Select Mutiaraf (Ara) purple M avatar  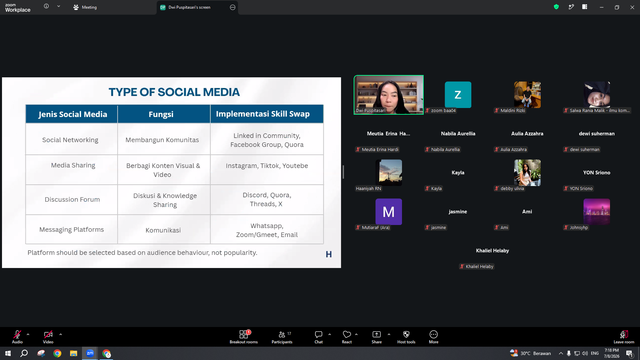click(389, 212)
